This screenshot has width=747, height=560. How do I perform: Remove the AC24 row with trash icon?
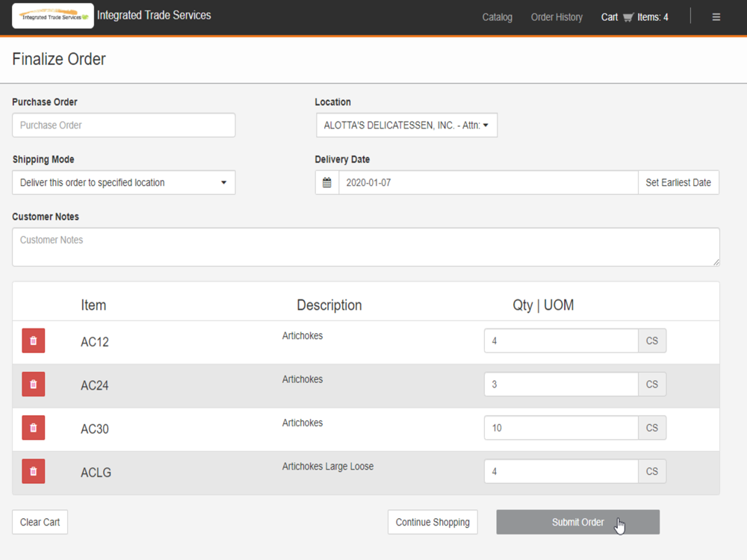point(34,385)
